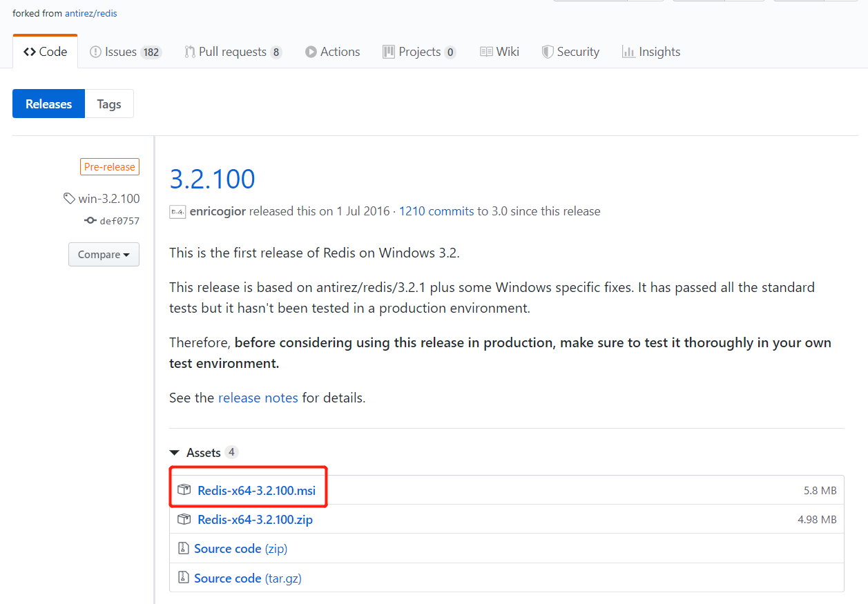
Task: Click the commit icon beside def0757
Action: [90, 221]
